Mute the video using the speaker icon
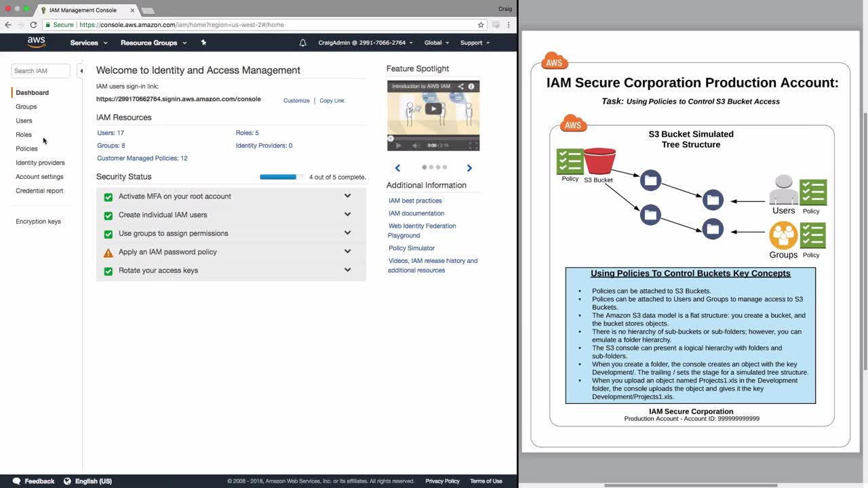The image size is (868, 488). coord(416,145)
